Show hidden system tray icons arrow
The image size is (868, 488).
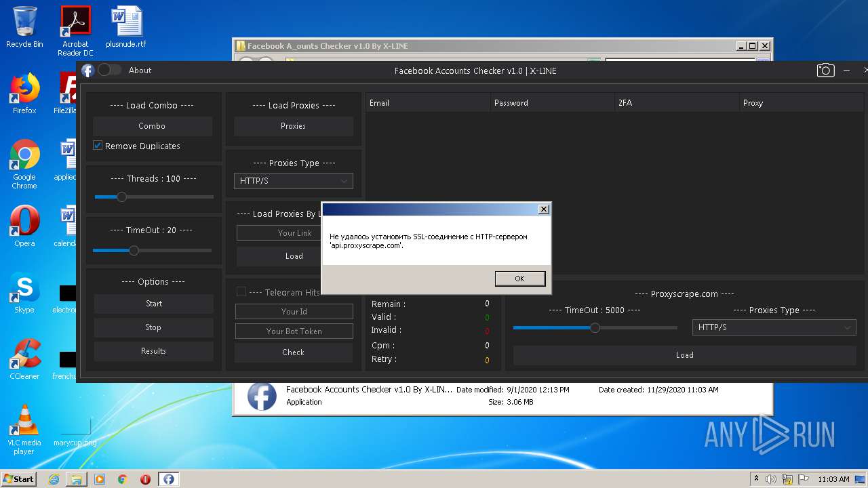(x=756, y=479)
